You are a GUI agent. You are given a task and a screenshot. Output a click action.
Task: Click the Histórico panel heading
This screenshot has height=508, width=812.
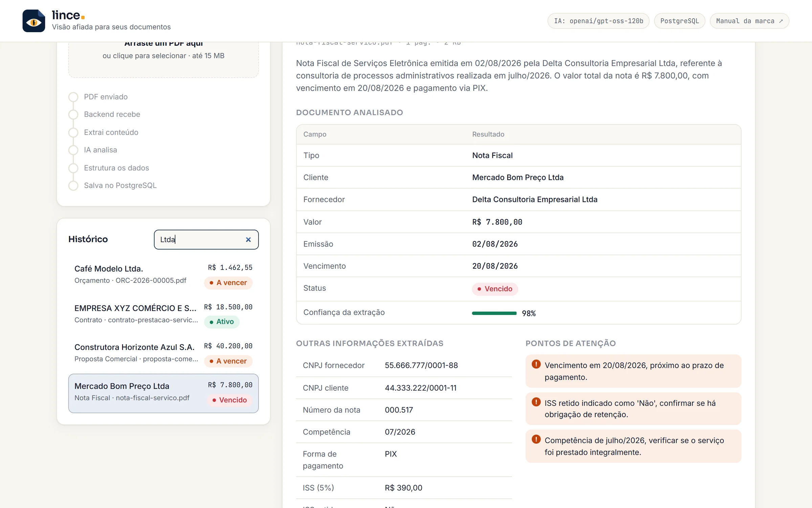88,239
